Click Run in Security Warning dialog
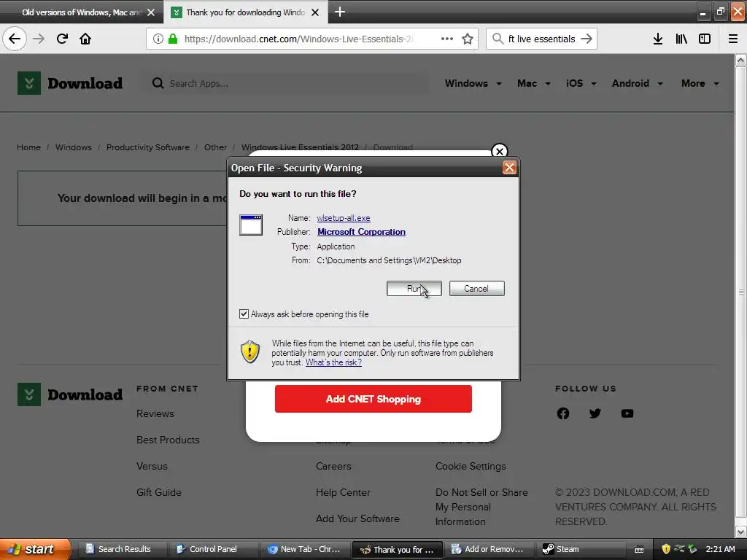Viewport: 747px width, 560px height. pyautogui.click(x=414, y=288)
